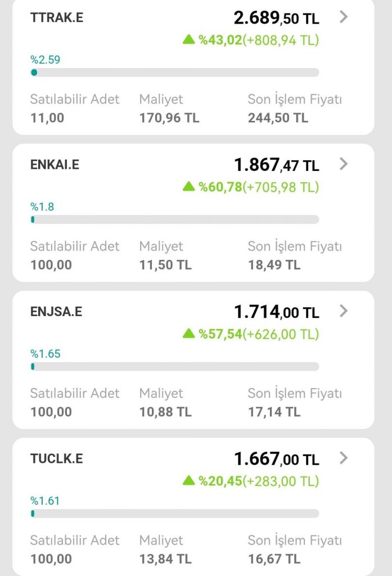The height and width of the screenshot is (576, 392).
Task: Tap TUCLK.E green up-arrow indicator
Action: [x=188, y=480]
